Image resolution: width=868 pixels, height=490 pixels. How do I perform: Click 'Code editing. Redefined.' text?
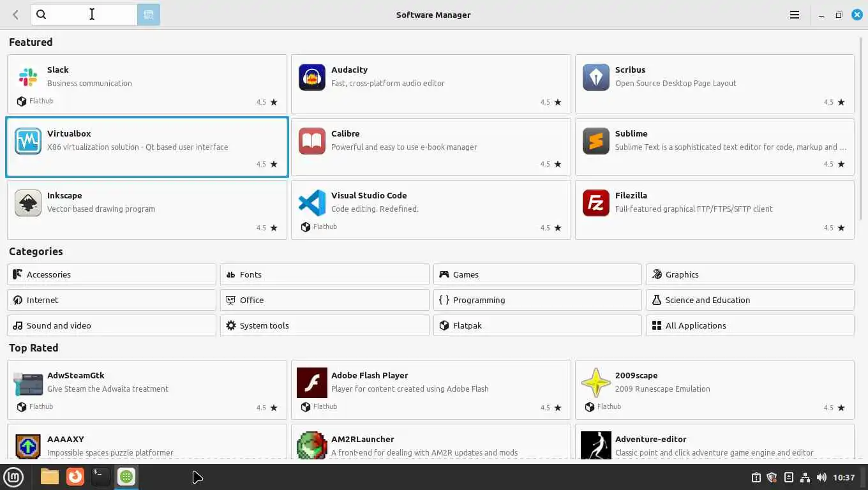pos(375,209)
